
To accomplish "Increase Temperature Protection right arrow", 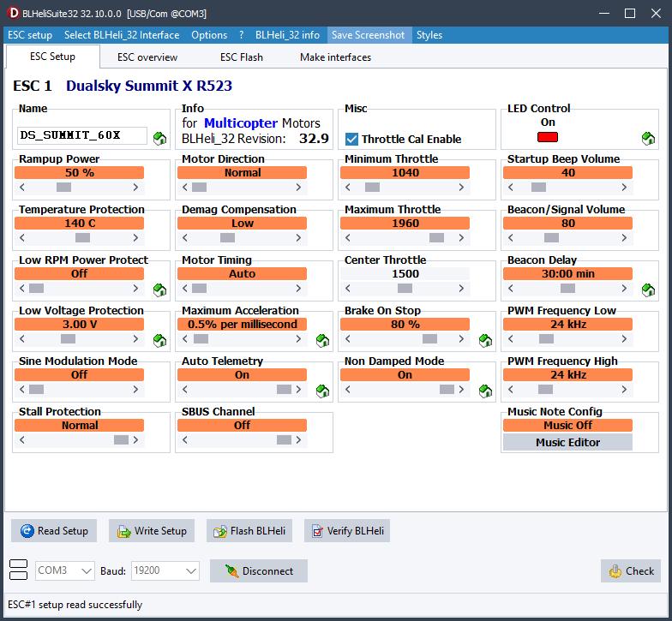I will (x=135, y=238).
